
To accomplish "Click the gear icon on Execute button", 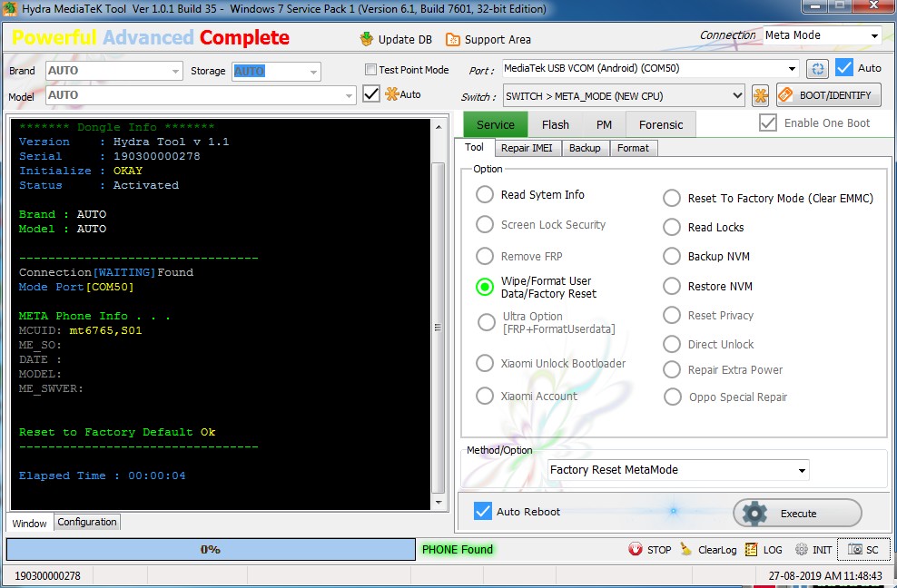I will point(754,513).
